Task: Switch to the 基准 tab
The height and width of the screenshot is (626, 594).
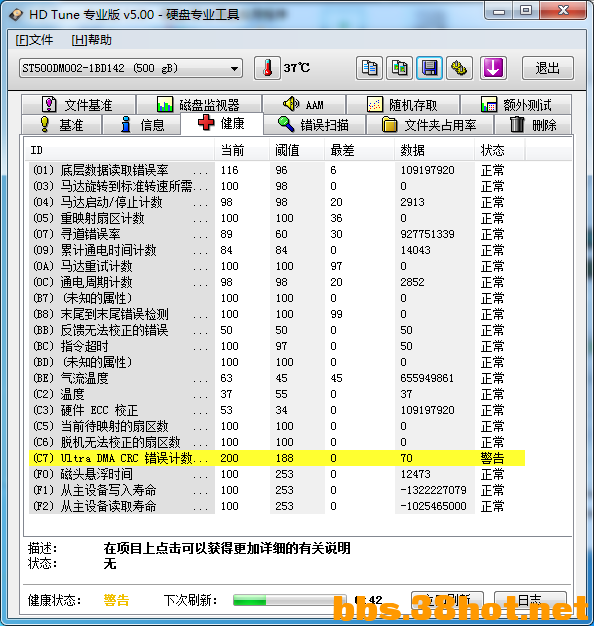Action: pos(61,125)
